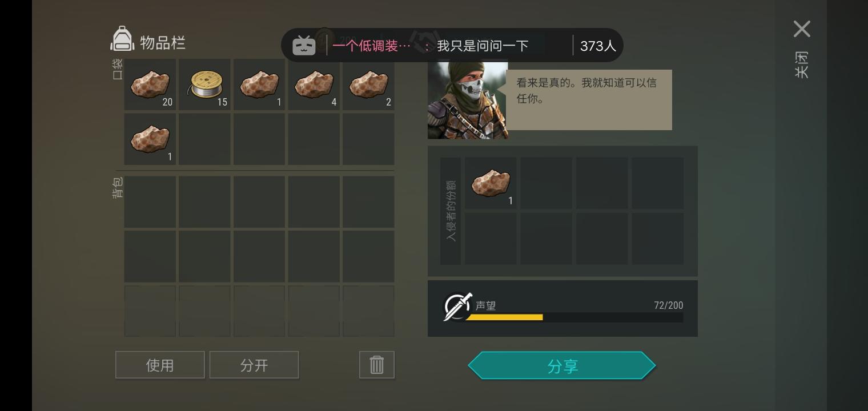868x411 pixels.
Task: Select the wire spool item of 15
Action: [204, 84]
